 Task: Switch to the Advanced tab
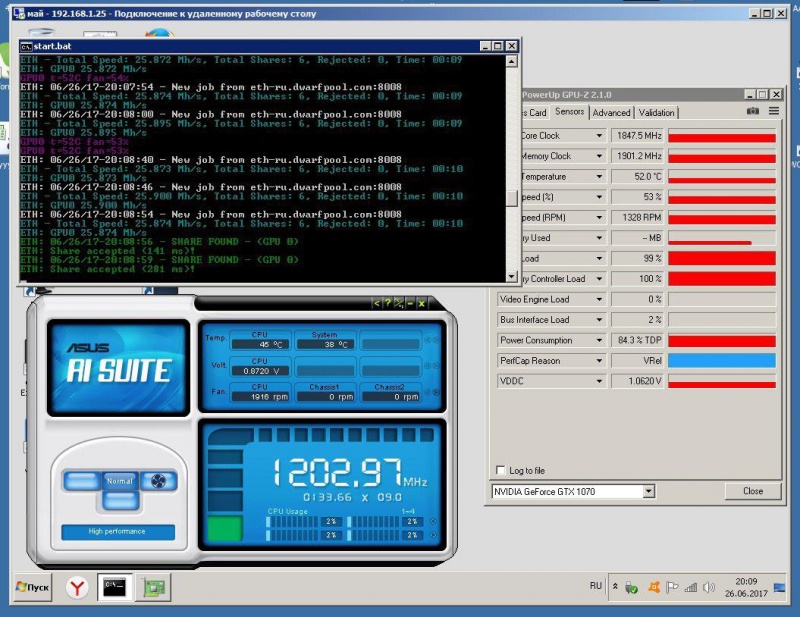[611, 113]
